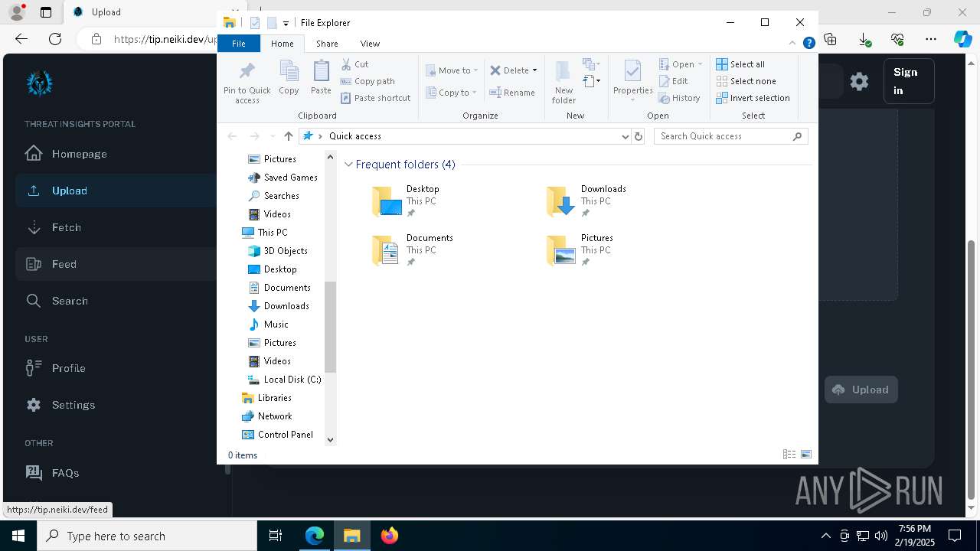Open the File menu tab

pos(239,44)
